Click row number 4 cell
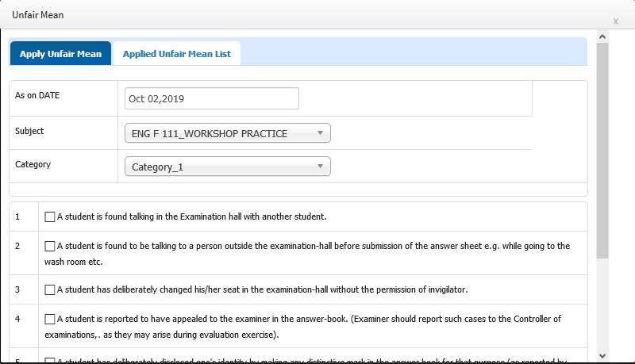The image size is (635, 364). (x=24, y=326)
